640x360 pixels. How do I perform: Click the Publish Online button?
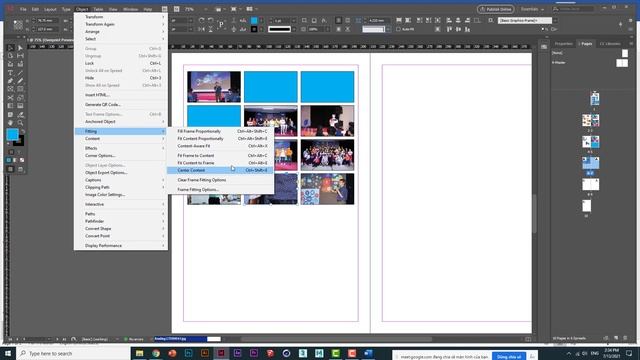(496, 9)
